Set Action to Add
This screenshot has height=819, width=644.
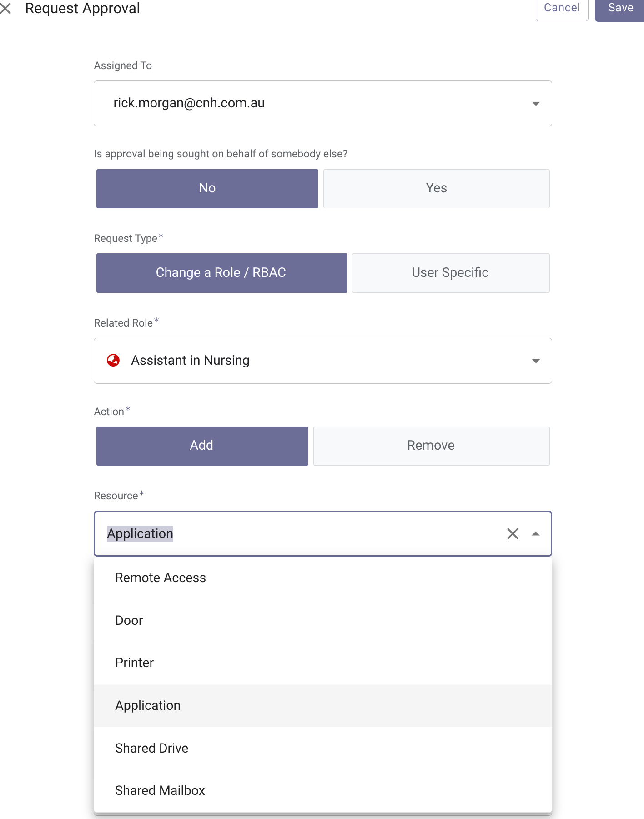point(202,446)
